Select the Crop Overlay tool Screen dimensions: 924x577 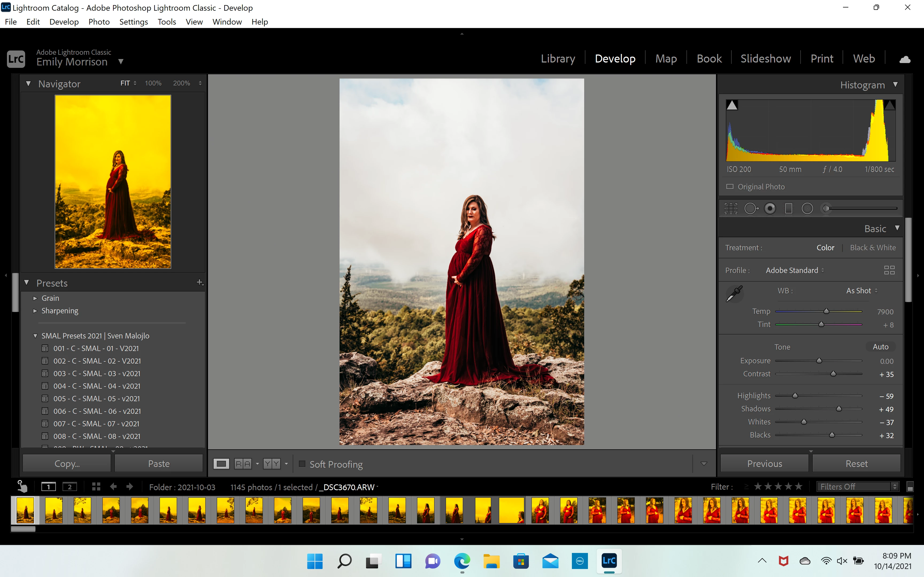[x=731, y=209]
